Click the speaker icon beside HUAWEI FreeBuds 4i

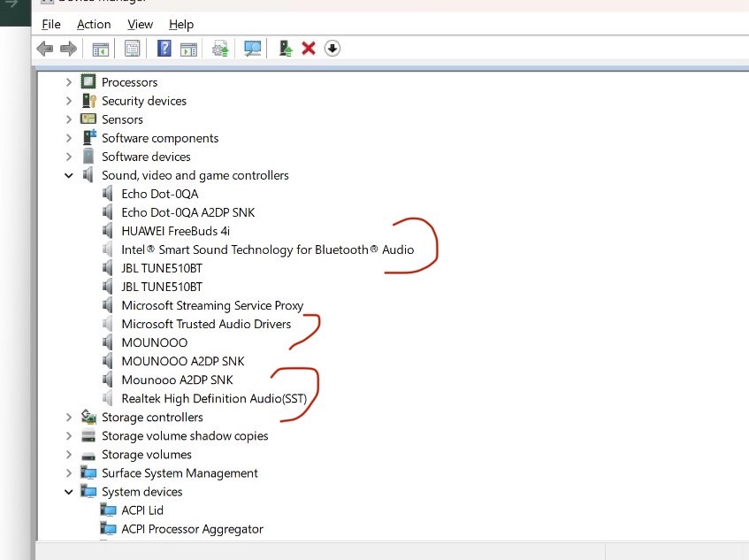tap(108, 231)
